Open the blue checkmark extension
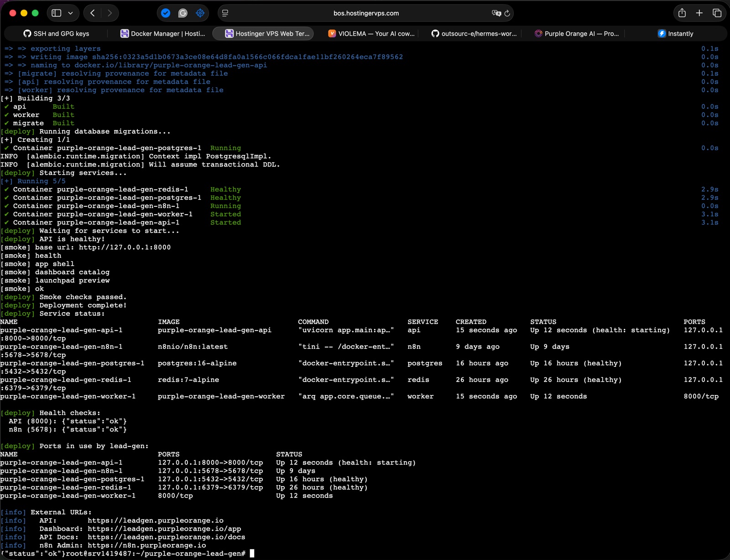The height and width of the screenshot is (560, 730). (x=166, y=13)
